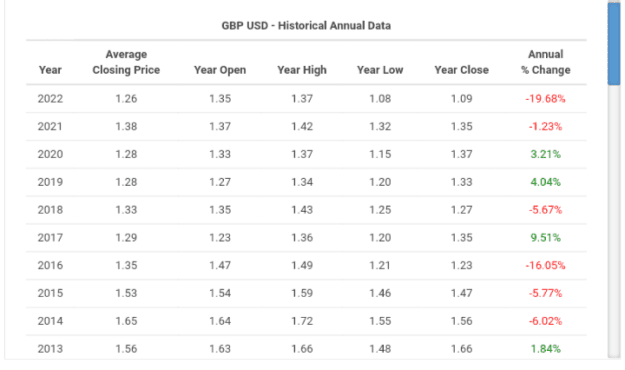Click the 1.84% change for 2013
The width and height of the screenshot is (625, 370).
tap(546, 349)
